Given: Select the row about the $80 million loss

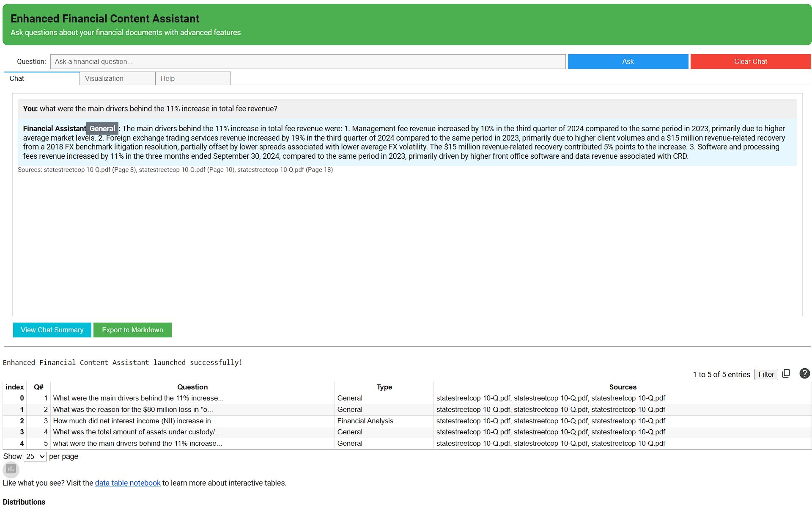Looking at the screenshot, I should 192,409.
